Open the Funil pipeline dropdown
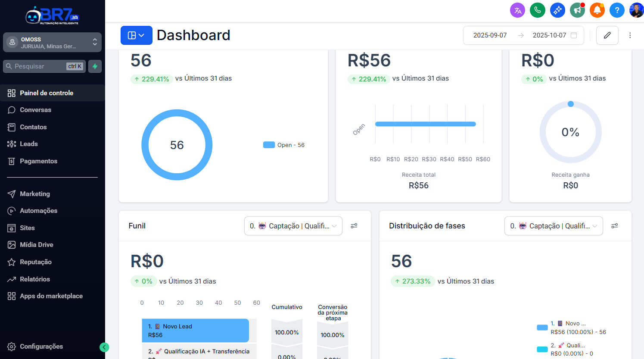The width and height of the screenshot is (644, 359). [x=293, y=226]
